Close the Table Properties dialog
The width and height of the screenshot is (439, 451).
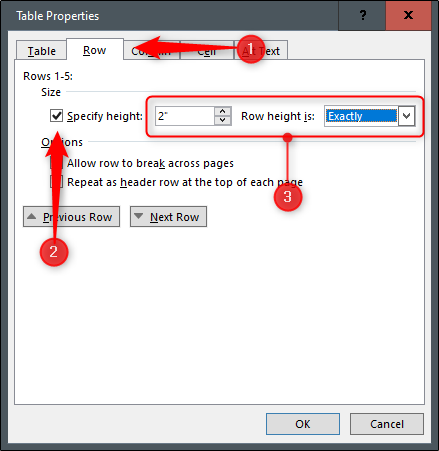pyautogui.click(x=408, y=15)
